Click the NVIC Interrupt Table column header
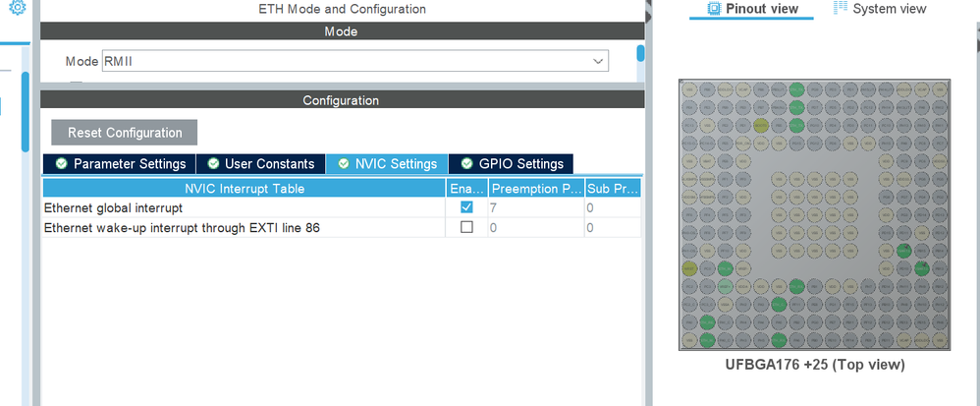 pyautogui.click(x=245, y=189)
